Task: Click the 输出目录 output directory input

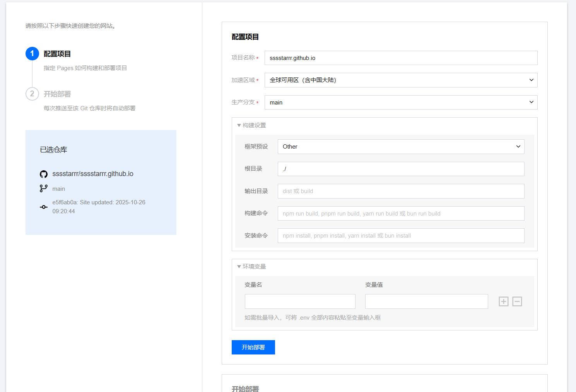Action: coord(401,191)
